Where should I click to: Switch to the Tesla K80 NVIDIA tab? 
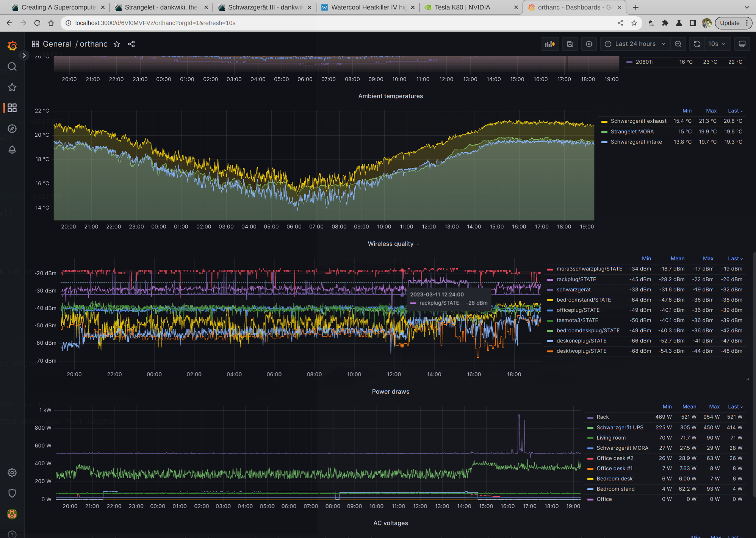coord(462,7)
